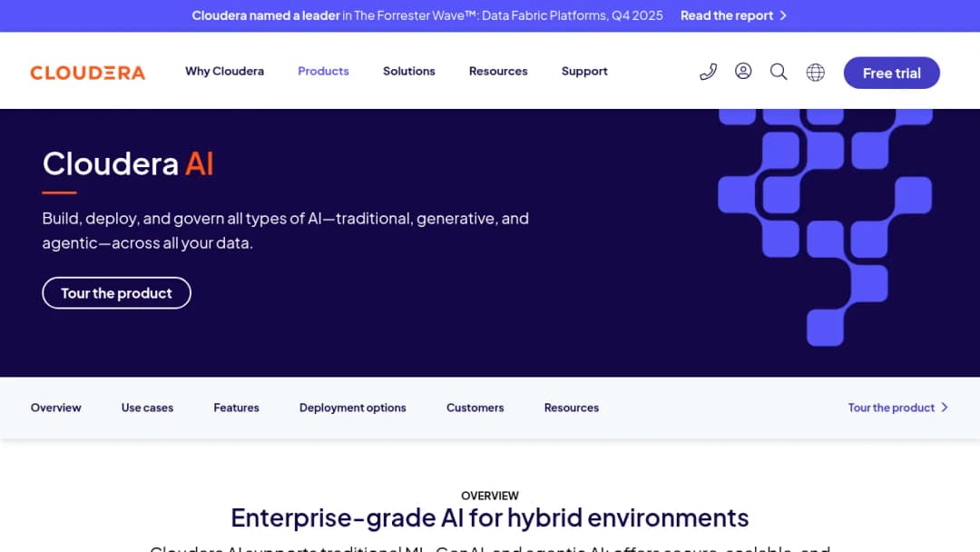The width and height of the screenshot is (980, 552).
Task: Open the Resources top navigation menu
Action: [498, 71]
